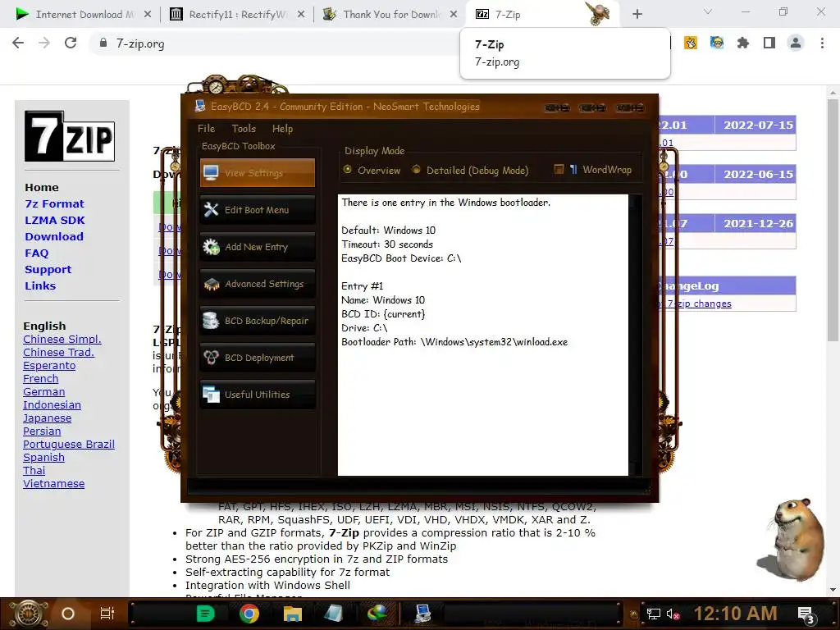Open Useful Utilities section
The image size is (840, 630).
click(258, 395)
